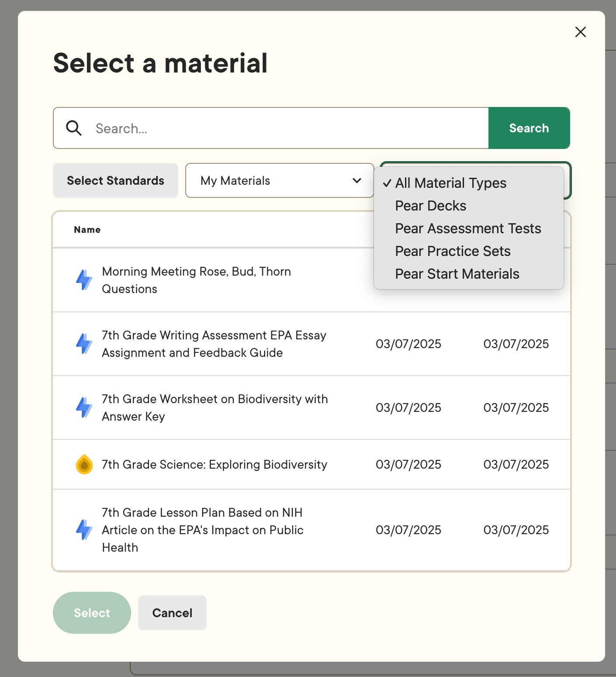Click the My Materials chevron arrow
The width and height of the screenshot is (616, 677).
coord(357,180)
